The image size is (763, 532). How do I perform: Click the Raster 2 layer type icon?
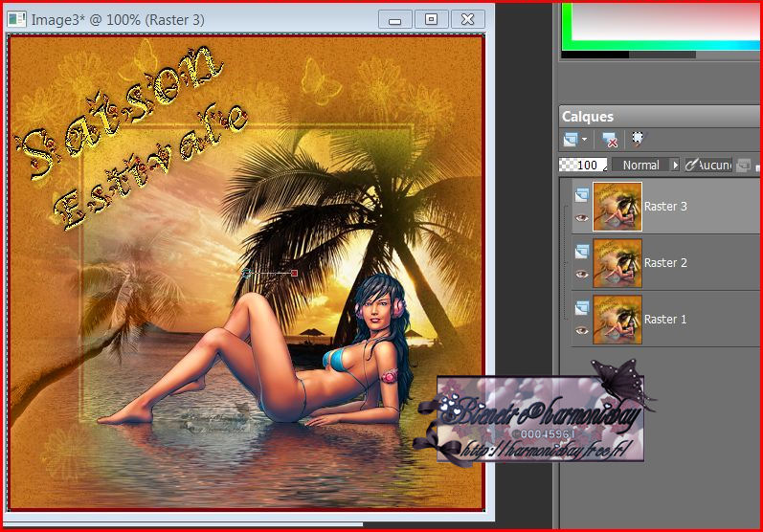[x=582, y=252]
